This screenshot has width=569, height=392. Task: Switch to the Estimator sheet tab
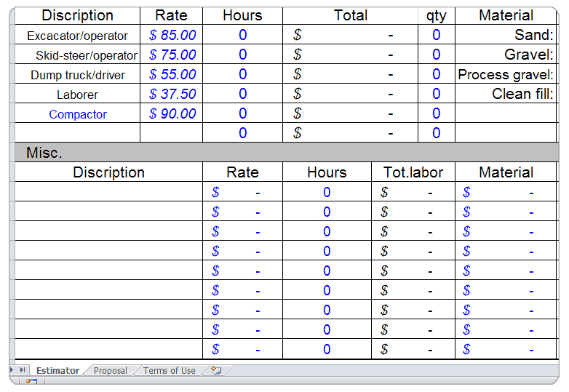[57, 371]
